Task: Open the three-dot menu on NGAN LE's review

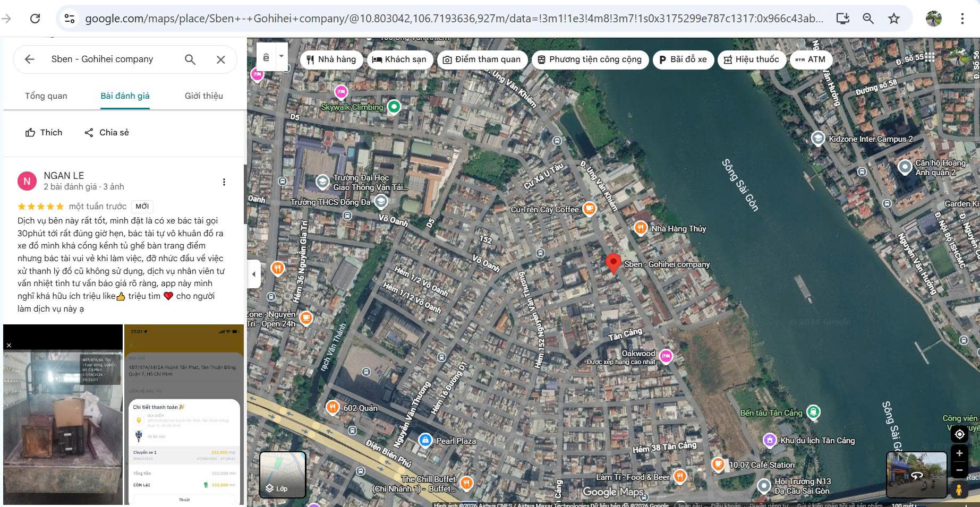Action: 224,182
